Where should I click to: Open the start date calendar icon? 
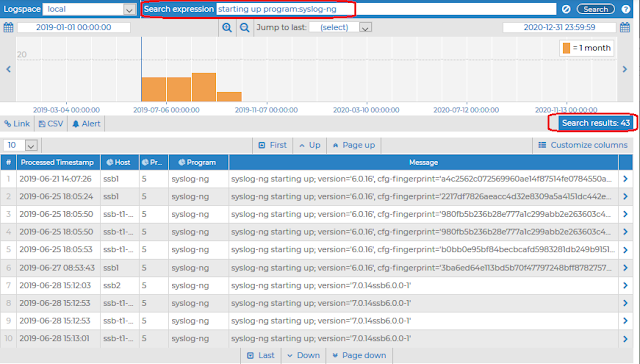8,27
